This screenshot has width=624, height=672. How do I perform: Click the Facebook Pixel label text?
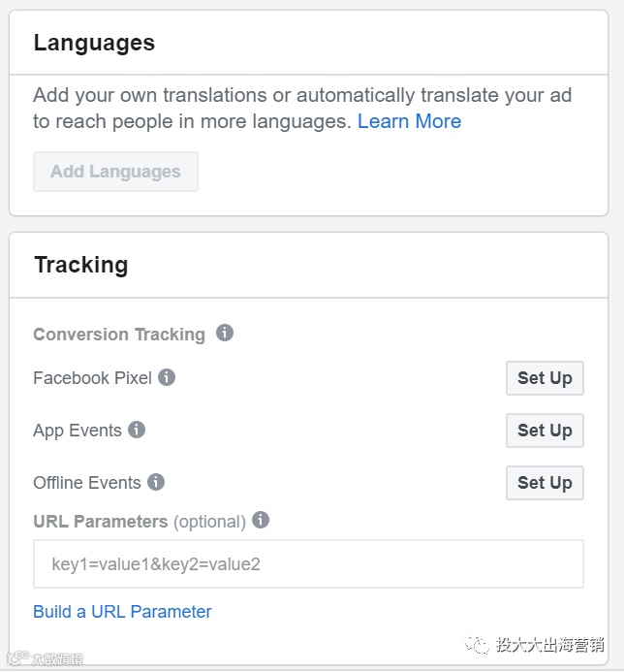pos(92,378)
